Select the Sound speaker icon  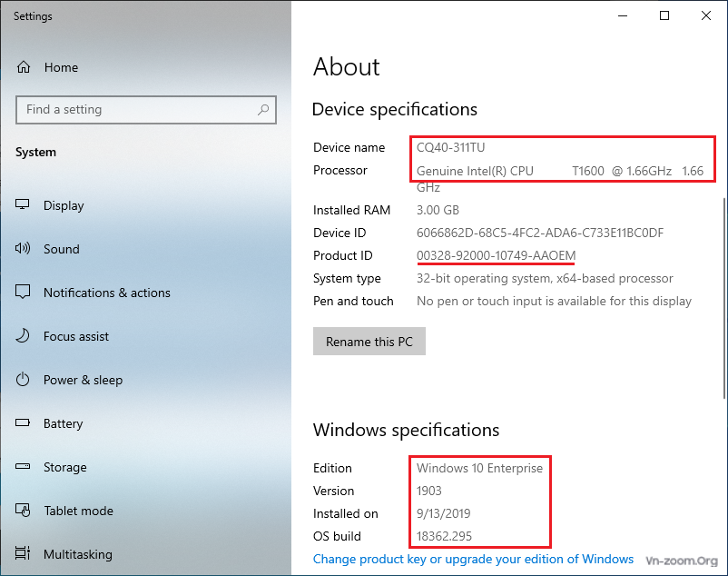point(23,249)
